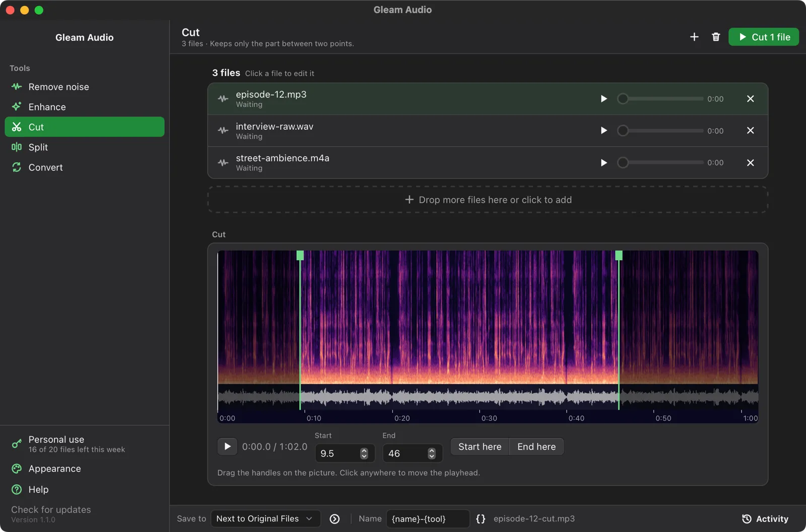The height and width of the screenshot is (532, 806).
Task: Open the Appearance settings
Action: tap(84, 469)
